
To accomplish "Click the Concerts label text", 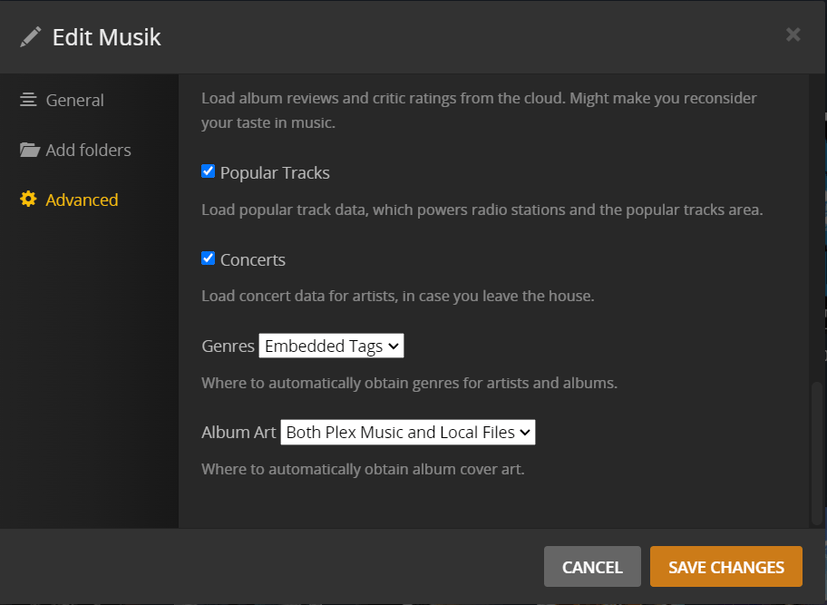I will (253, 260).
